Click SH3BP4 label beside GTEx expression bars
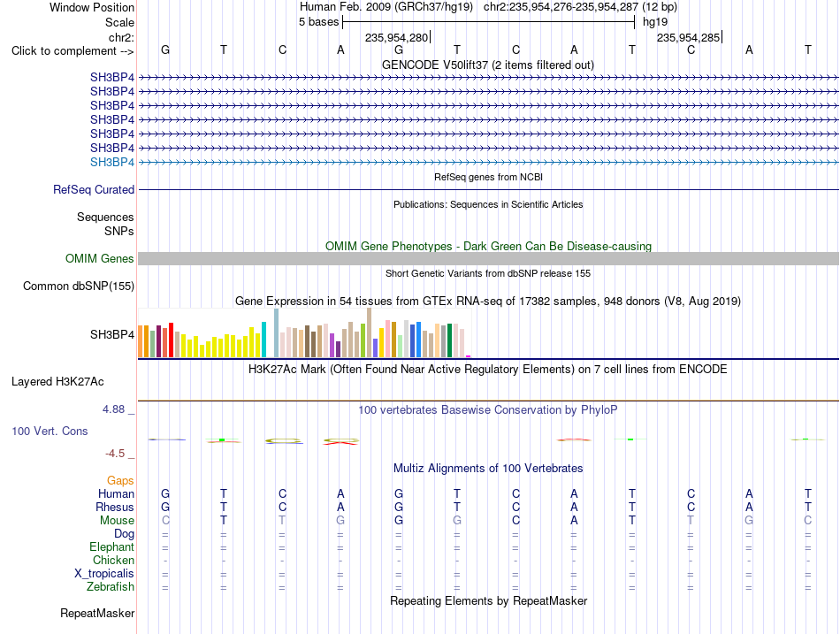 pos(112,334)
